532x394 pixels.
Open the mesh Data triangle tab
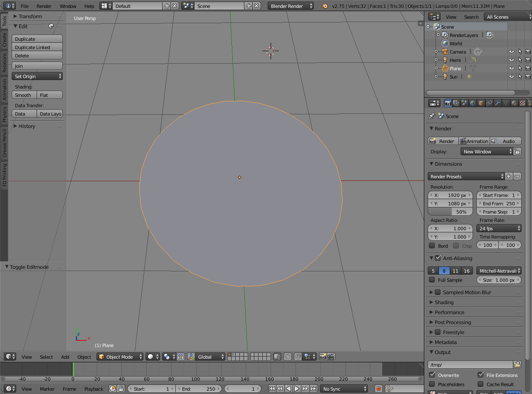coord(506,103)
